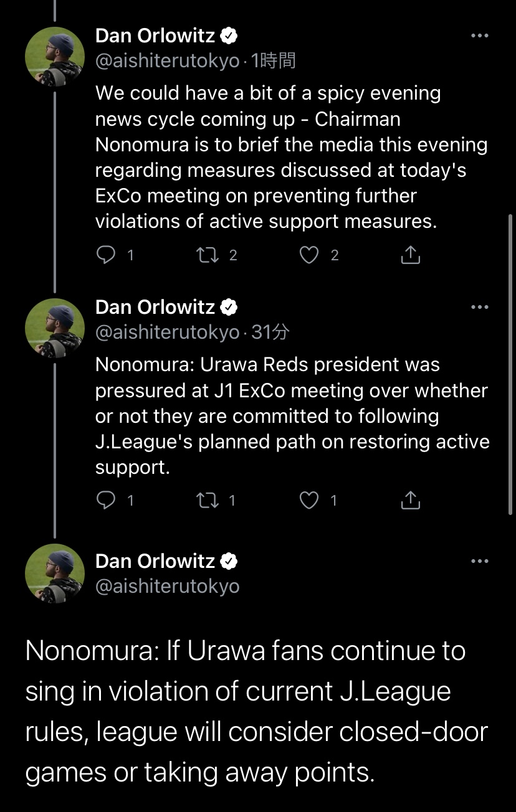Open Dan Orlowitz profile from first tweet name
516x812 pixels.
click(155, 36)
